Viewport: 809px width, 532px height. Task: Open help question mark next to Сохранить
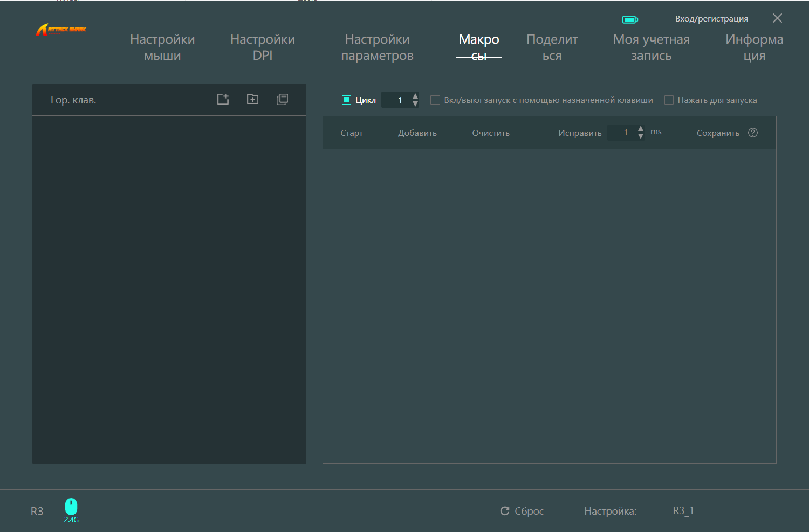[753, 133]
